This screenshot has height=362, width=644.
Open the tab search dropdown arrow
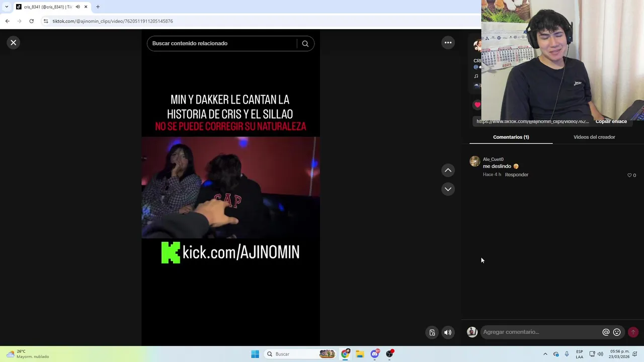pyautogui.click(x=7, y=7)
